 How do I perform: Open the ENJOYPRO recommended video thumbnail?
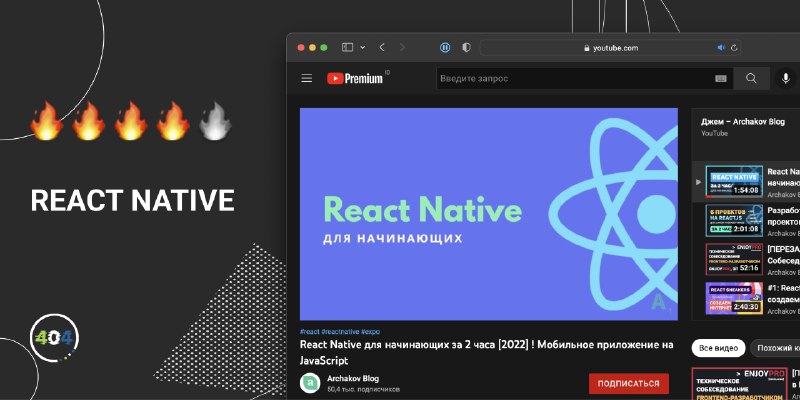(x=739, y=384)
